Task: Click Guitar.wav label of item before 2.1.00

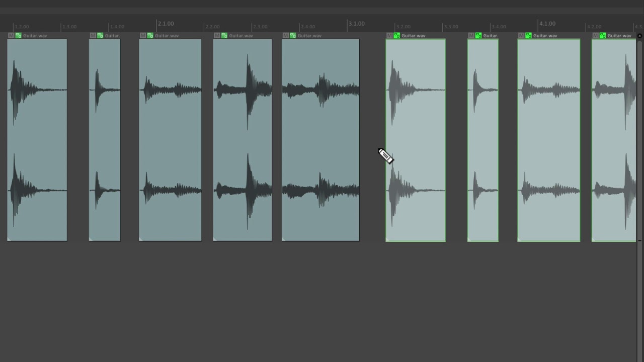Action: [167, 36]
